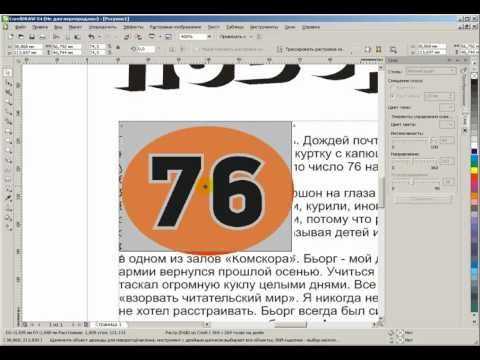Click the wide button at the docker bottom
This screenshot has width=480, height=360.
pos(423,199)
